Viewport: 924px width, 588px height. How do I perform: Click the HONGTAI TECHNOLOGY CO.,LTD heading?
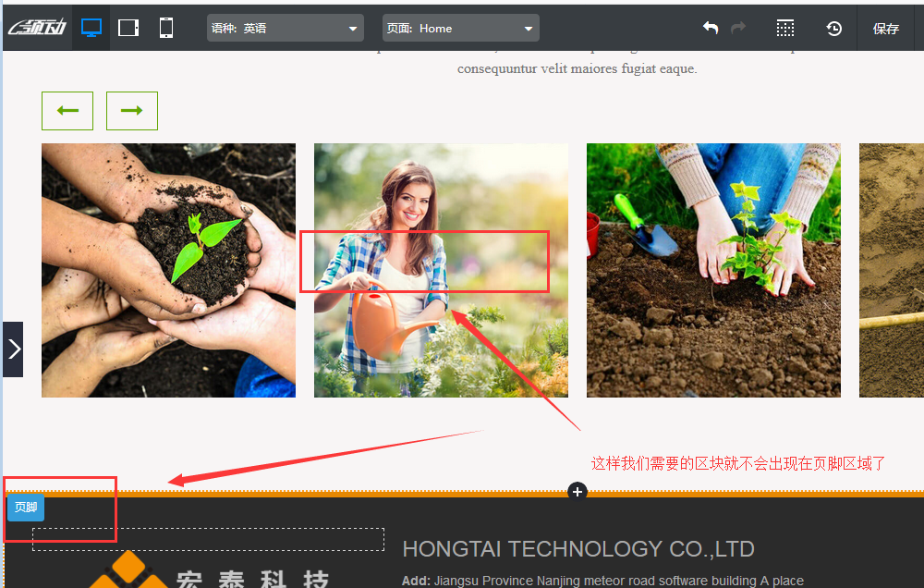pos(578,549)
